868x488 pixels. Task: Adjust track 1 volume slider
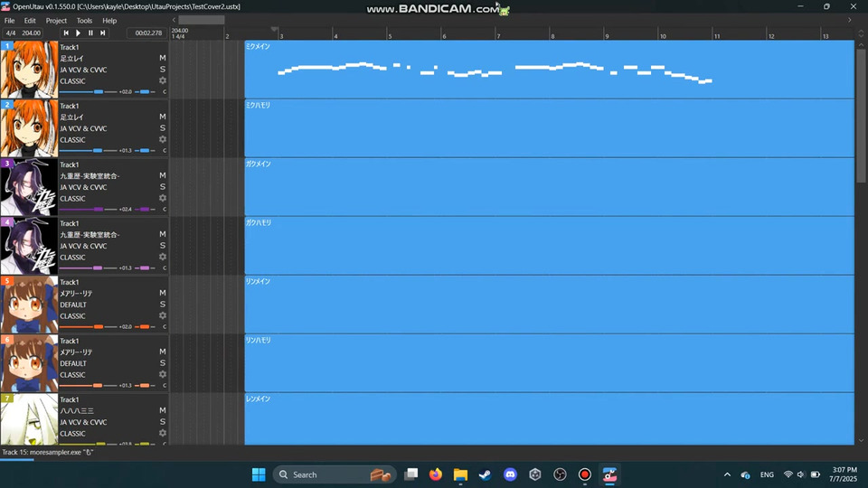89,92
